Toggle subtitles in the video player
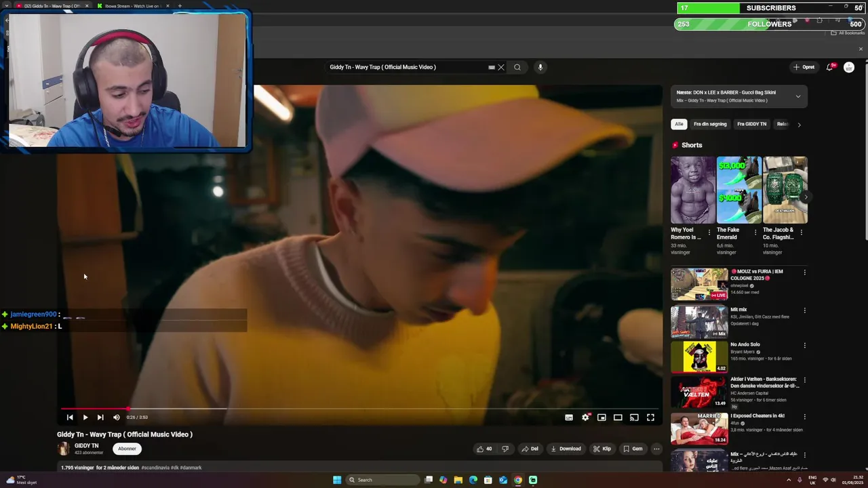The width and height of the screenshot is (868, 488). point(569,418)
